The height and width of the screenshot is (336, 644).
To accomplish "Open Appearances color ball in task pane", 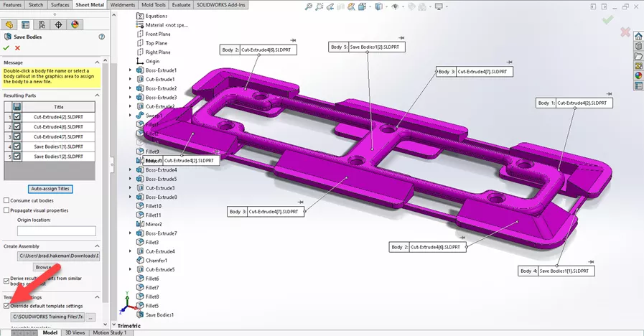I will tap(638, 75).
